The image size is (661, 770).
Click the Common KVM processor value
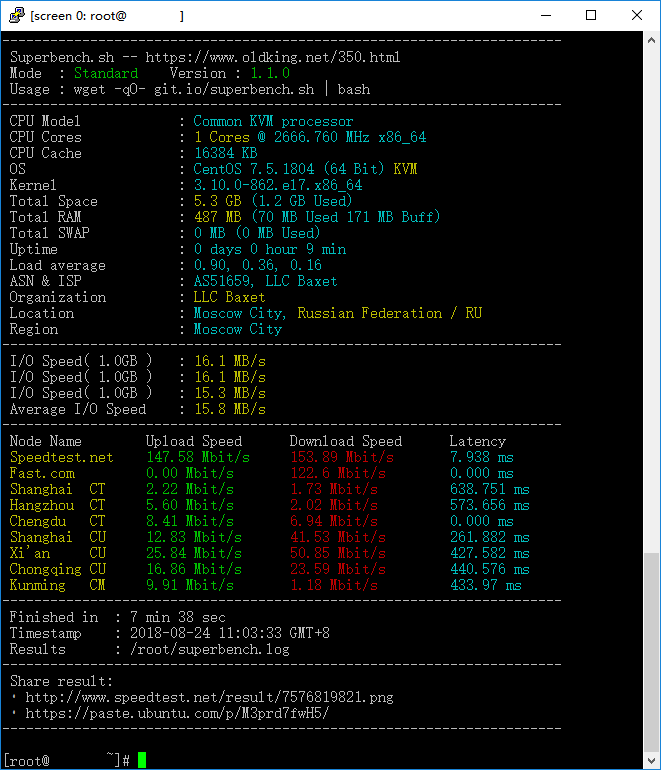click(273, 121)
